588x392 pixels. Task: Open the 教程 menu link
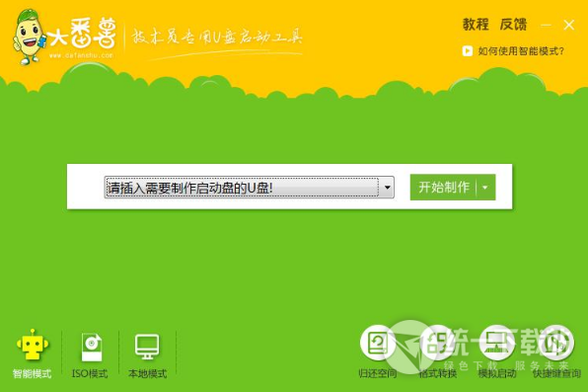pyautogui.click(x=476, y=25)
